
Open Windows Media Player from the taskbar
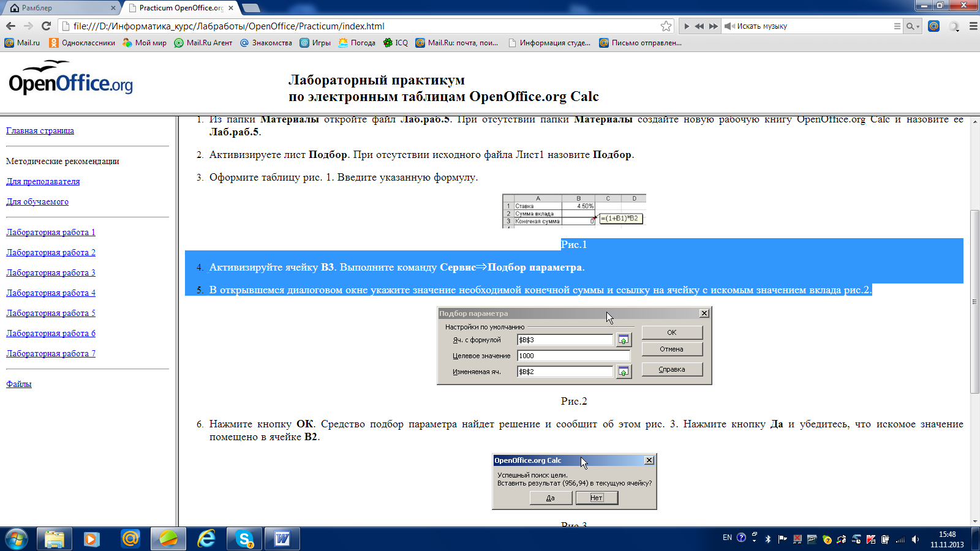(92, 539)
